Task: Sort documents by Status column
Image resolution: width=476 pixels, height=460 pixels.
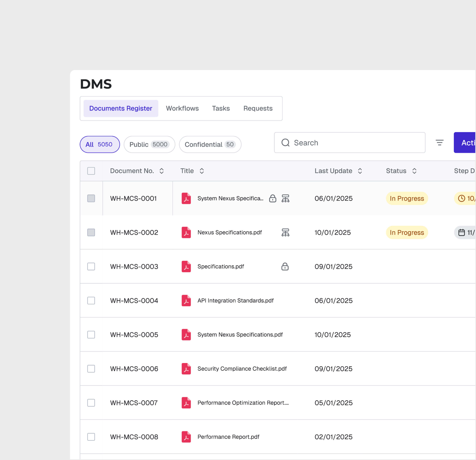Action: tap(414, 171)
